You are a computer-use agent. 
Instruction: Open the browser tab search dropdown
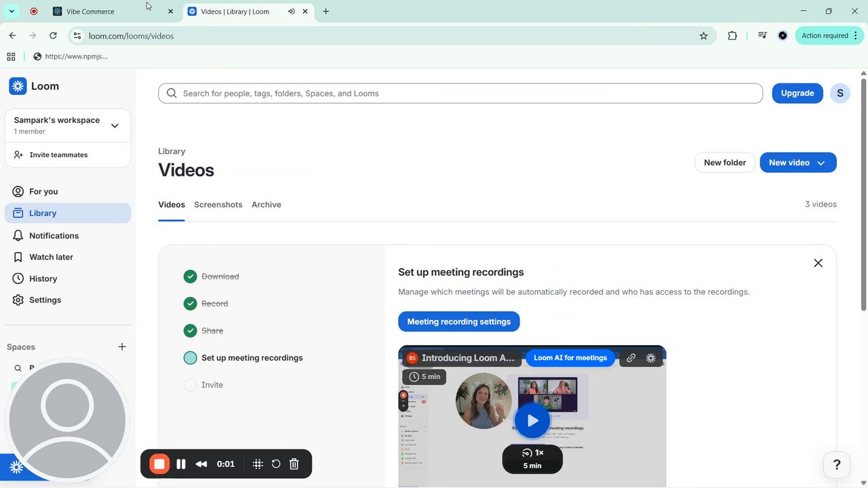(12, 12)
